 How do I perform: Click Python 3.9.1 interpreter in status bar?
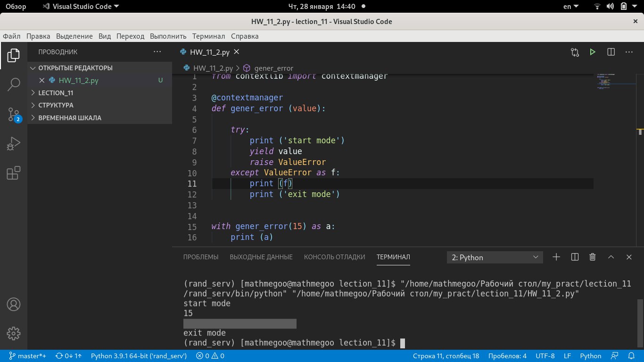pyautogui.click(x=139, y=356)
